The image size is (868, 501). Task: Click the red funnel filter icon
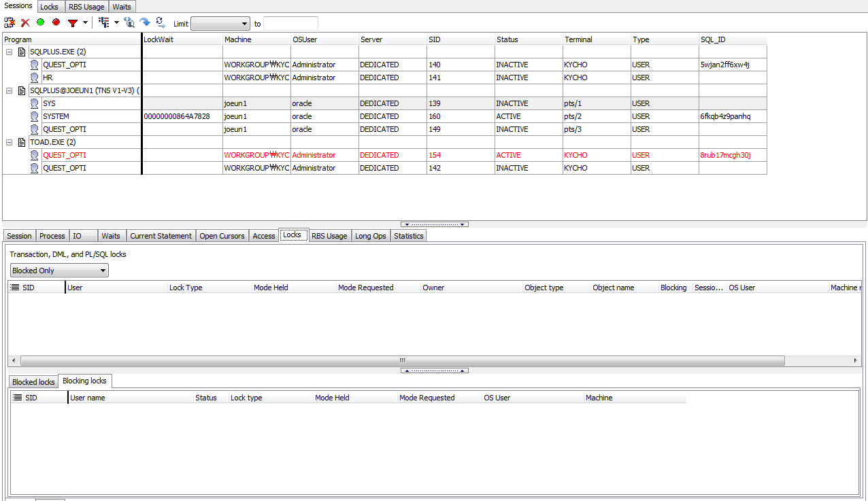pyautogui.click(x=72, y=23)
